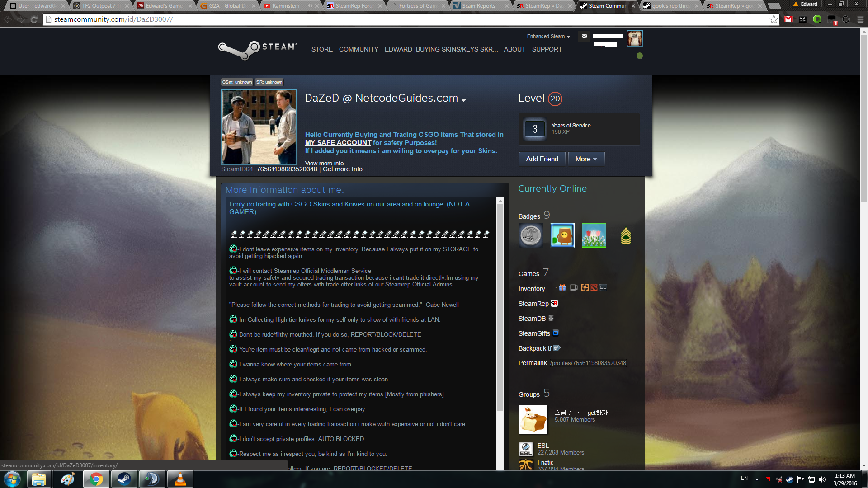
Task: Open the More dropdown button
Action: 586,159
